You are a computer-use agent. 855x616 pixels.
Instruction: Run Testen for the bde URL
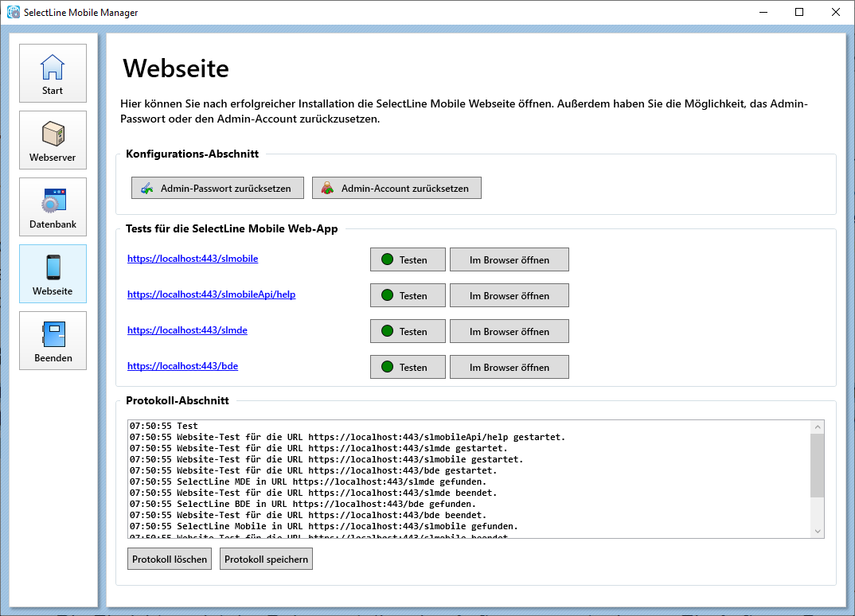pyautogui.click(x=408, y=367)
